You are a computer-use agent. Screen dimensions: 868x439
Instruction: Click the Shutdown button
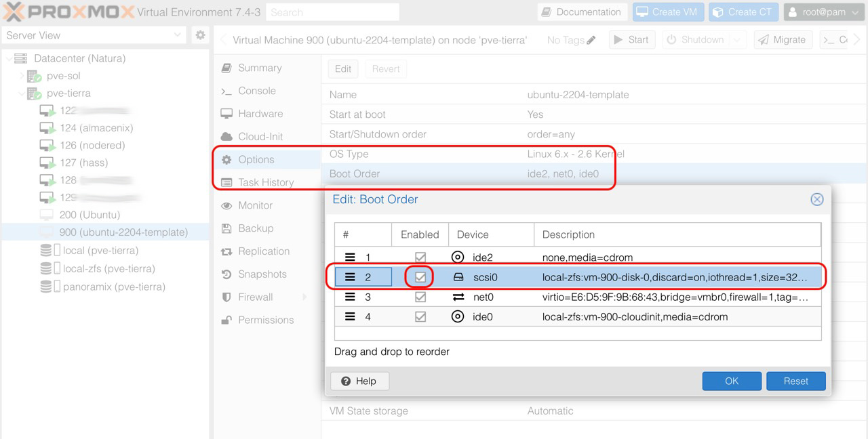click(x=694, y=40)
